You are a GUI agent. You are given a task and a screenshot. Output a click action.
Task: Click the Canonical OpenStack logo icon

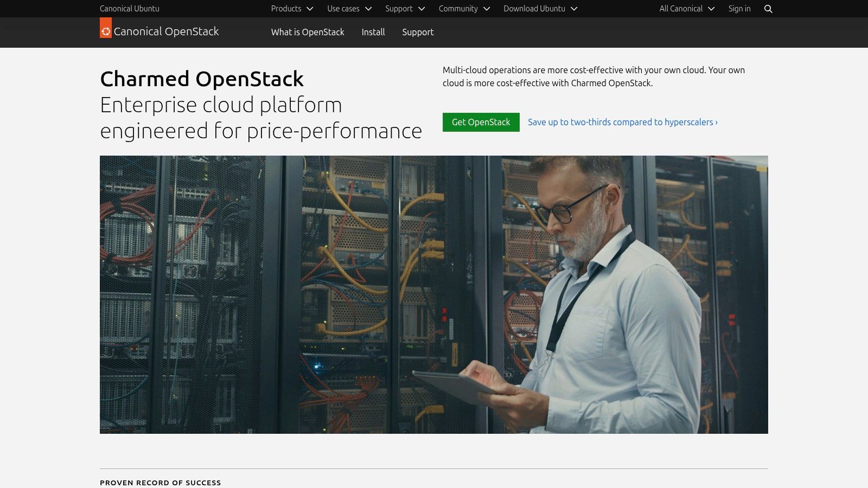tap(105, 31)
